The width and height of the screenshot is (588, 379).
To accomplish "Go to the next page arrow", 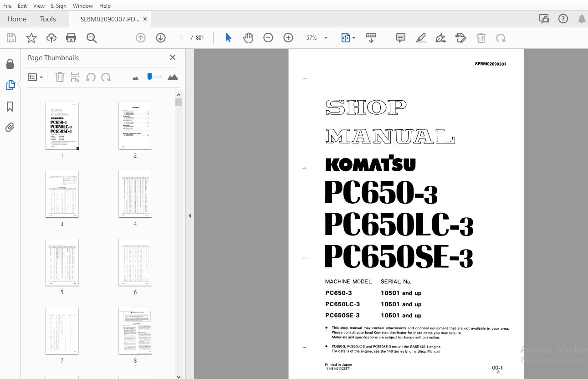I will coord(161,38).
